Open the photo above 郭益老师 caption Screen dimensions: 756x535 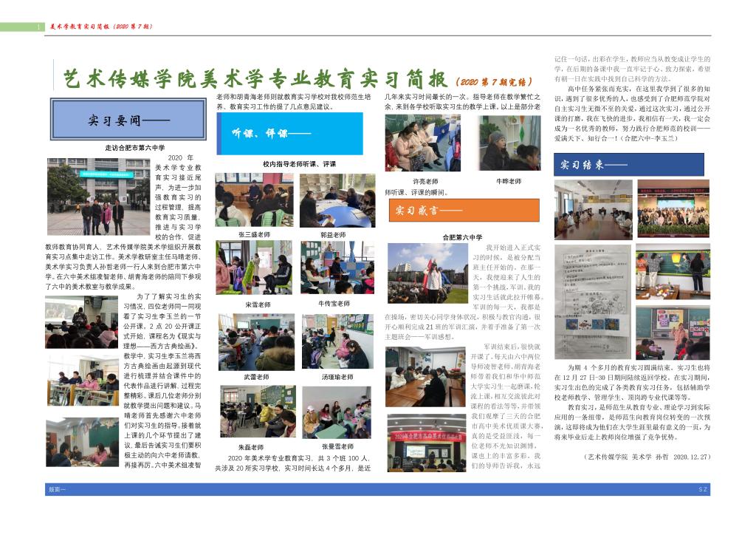(337, 201)
